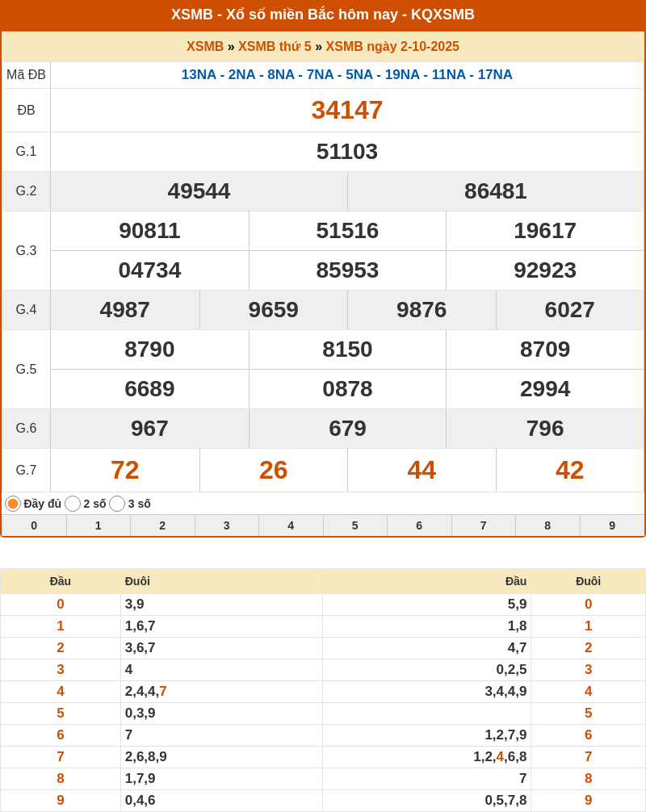Click digit 7 in the number filter row

tap(484, 525)
